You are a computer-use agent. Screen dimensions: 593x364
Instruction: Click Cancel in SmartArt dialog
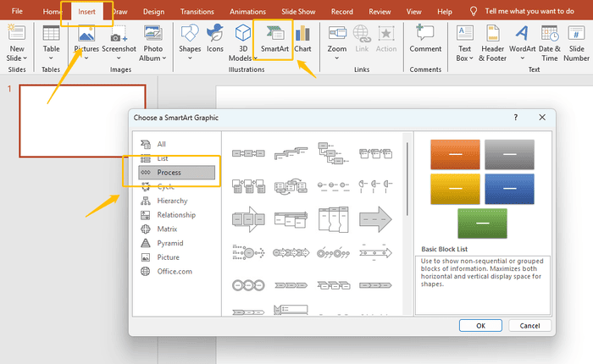[x=529, y=325]
